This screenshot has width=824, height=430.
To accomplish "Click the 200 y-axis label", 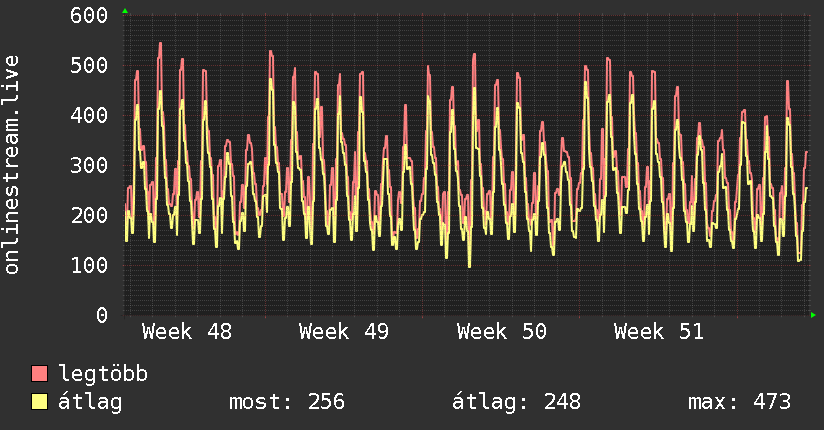I will point(89,215).
